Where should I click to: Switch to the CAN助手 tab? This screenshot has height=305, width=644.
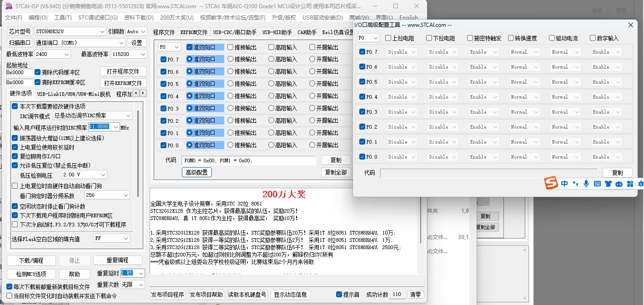point(307,32)
